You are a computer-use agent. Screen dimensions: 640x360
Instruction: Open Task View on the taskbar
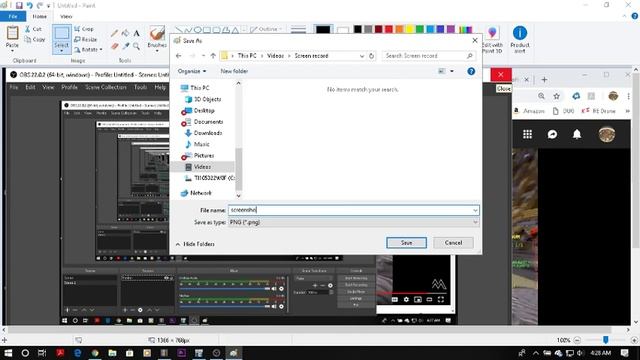tap(42, 353)
